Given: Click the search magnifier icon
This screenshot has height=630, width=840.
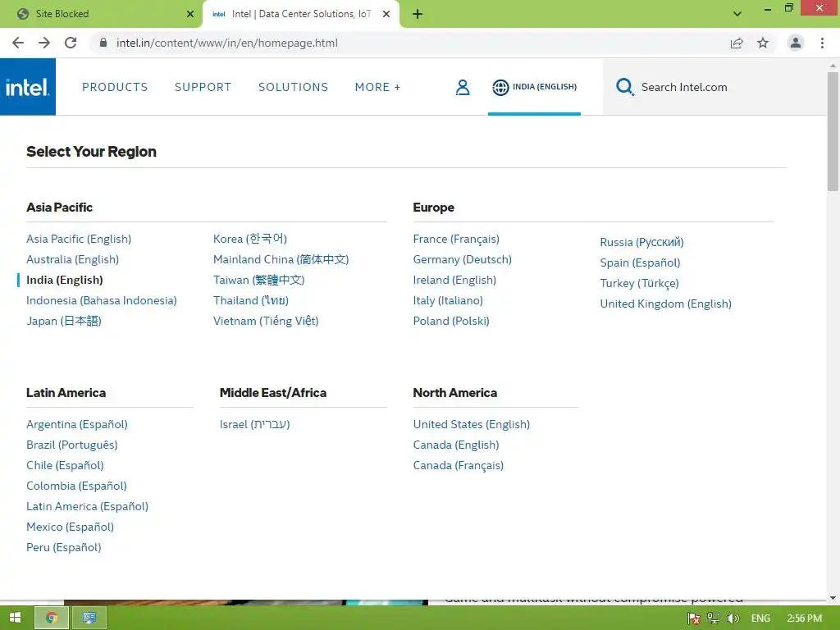Looking at the screenshot, I should tap(624, 87).
